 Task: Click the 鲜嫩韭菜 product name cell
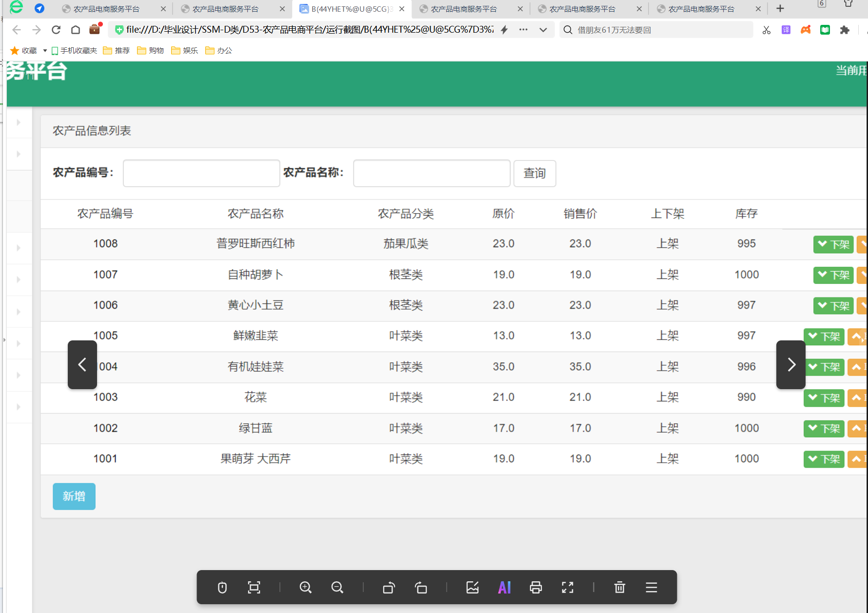coord(256,336)
